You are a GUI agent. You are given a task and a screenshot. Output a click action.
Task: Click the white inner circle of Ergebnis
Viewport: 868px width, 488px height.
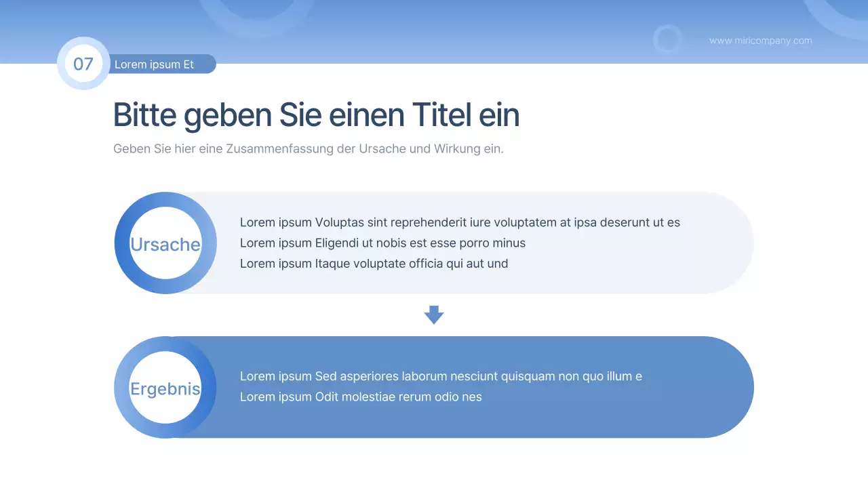165,388
